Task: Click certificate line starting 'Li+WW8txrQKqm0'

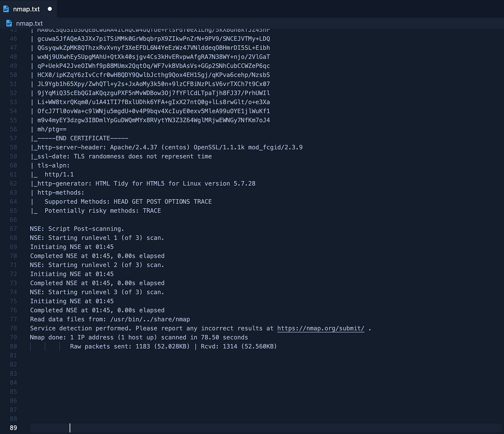Action: tap(150, 102)
